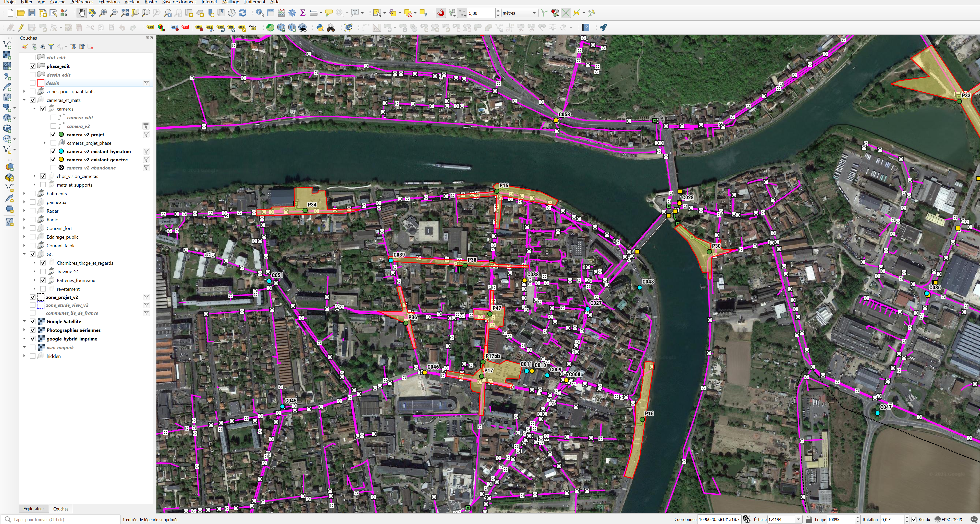The height and width of the screenshot is (524, 980).
Task: Toggle messages log icon in status bar
Action: 974,519
